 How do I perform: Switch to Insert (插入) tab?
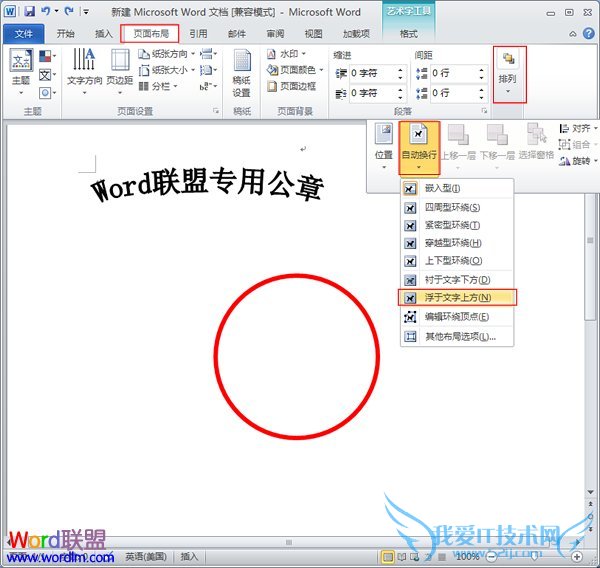[104, 34]
